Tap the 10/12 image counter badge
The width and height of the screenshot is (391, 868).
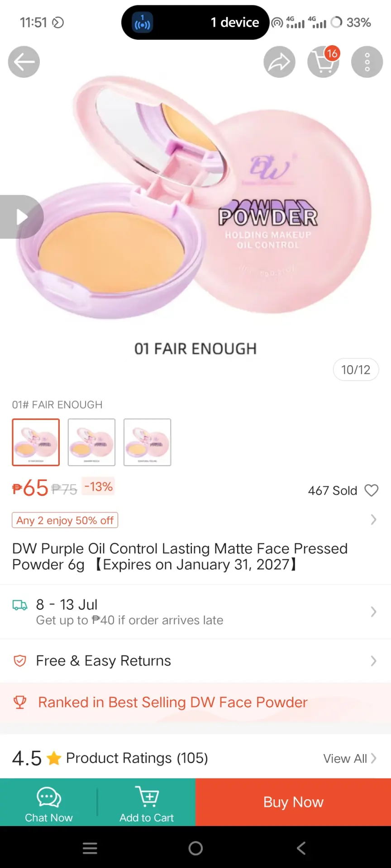pos(356,370)
